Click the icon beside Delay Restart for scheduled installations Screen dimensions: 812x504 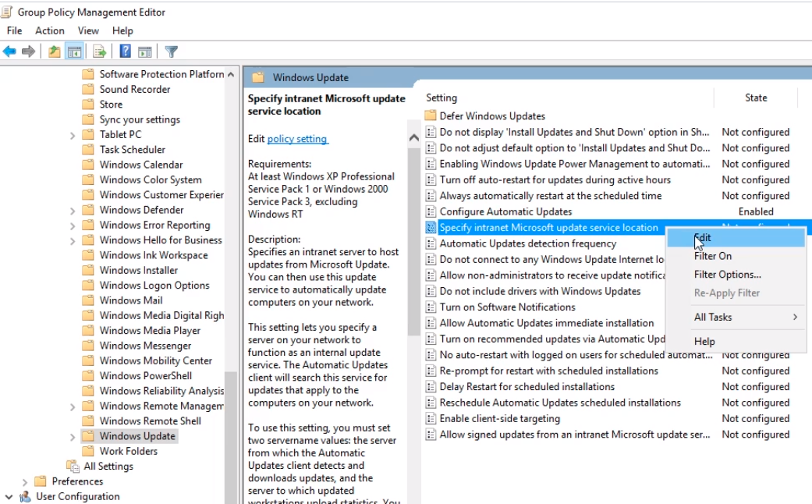coord(431,387)
